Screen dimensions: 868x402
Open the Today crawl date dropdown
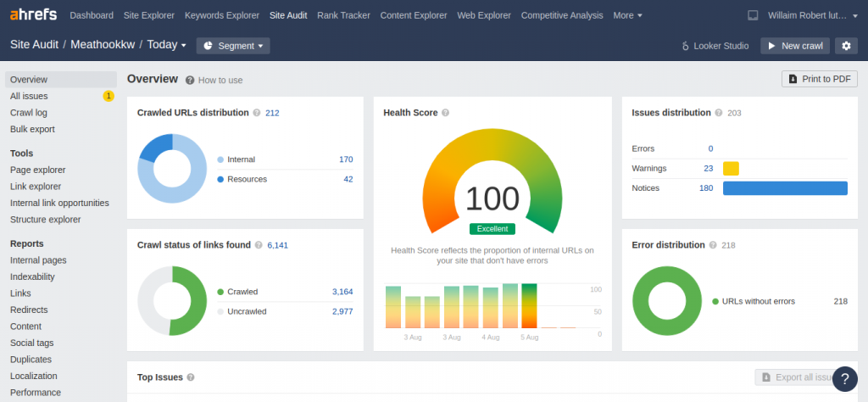coord(167,45)
